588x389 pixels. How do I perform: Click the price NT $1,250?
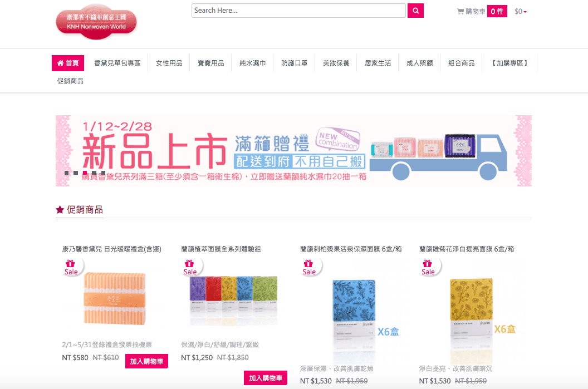pyautogui.click(x=197, y=357)
